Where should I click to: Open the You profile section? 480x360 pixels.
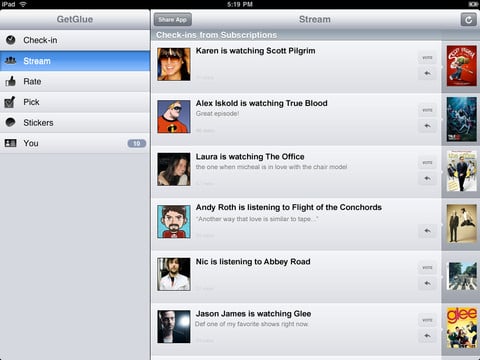[75, 143]
